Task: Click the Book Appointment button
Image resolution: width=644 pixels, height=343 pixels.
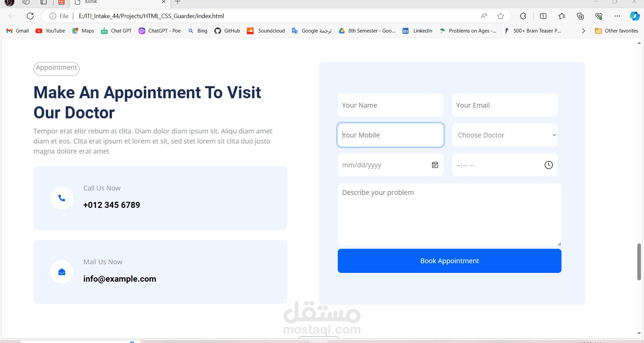Action: pyautogui.click(x=449, y=261)
